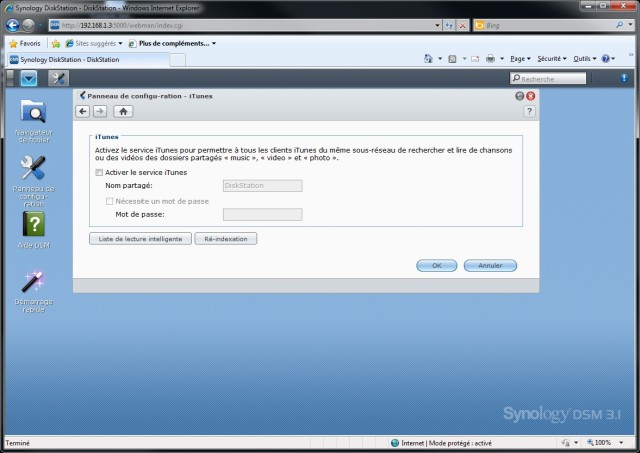Open the feeds dropdown arrow
The width and height of the screenshot is (640, 453).
(x=464, y=59)
